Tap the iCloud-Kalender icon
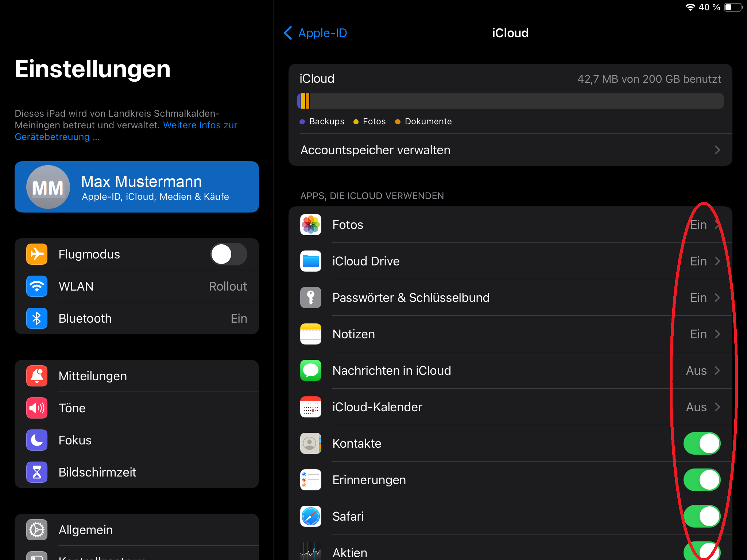 click(x=310, y=407)
